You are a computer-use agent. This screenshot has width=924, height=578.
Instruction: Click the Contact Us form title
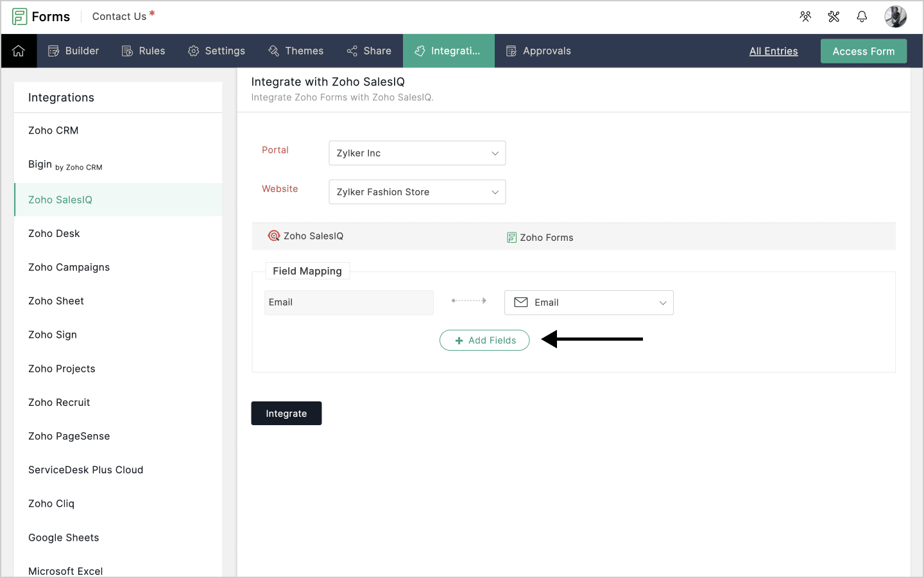click(x=119, y=17)
